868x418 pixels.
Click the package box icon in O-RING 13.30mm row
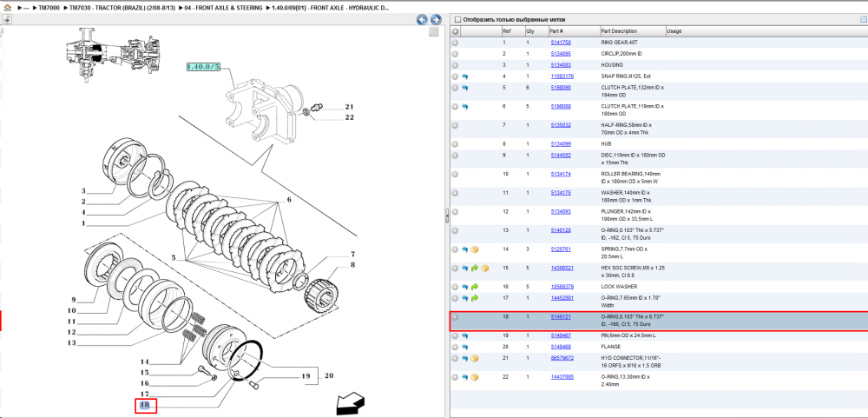[x=475, y=377]
